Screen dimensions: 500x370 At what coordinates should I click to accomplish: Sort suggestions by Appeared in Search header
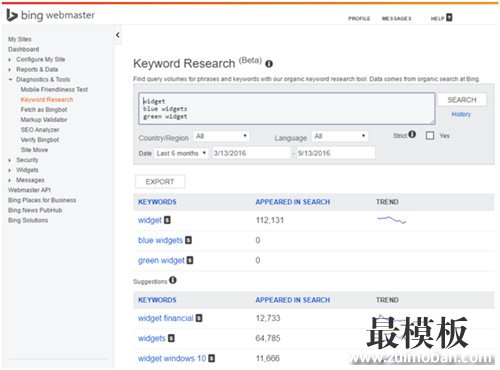pos(293,300)
